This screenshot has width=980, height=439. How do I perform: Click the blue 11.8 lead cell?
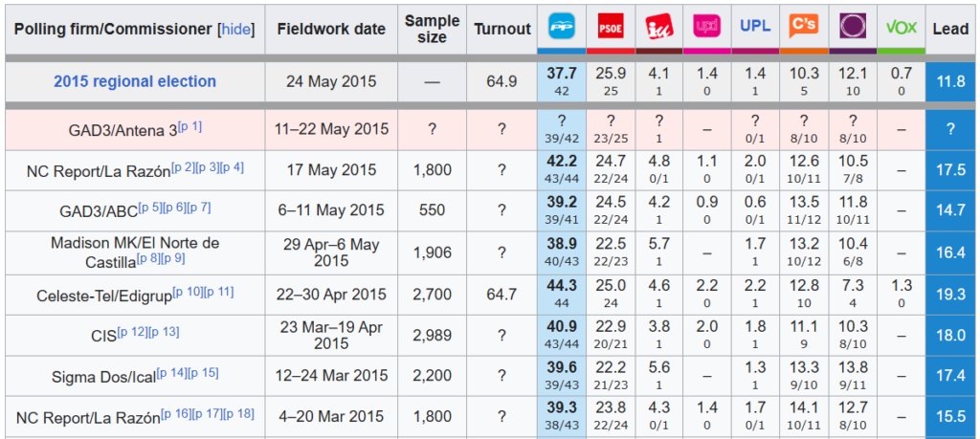950,81
